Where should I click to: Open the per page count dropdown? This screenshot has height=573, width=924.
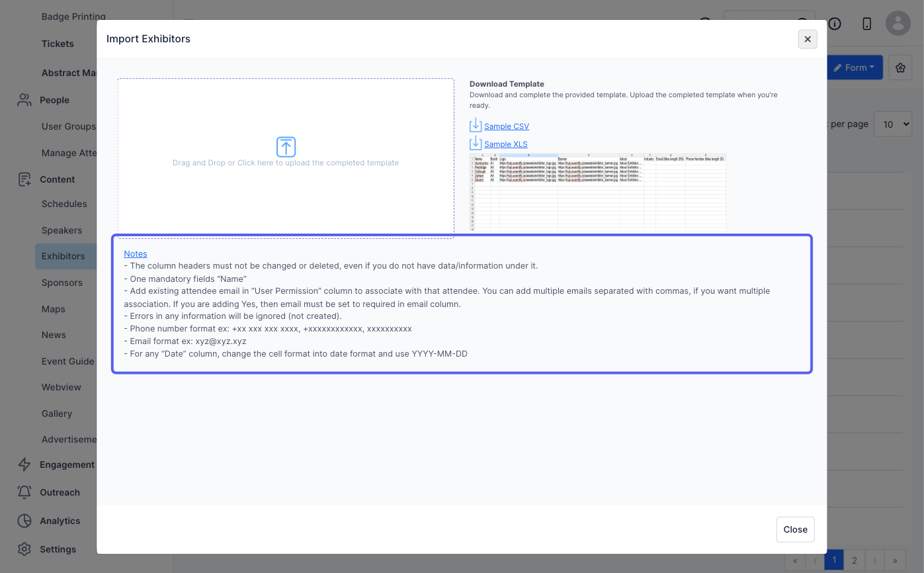pyautogui.click(x=893, y=124)
